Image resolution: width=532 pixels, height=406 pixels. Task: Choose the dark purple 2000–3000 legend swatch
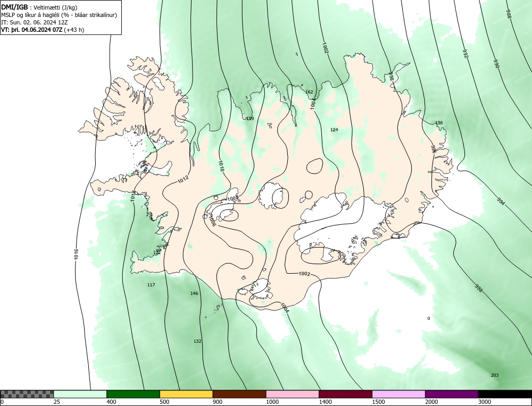click(x=452, y=394)
